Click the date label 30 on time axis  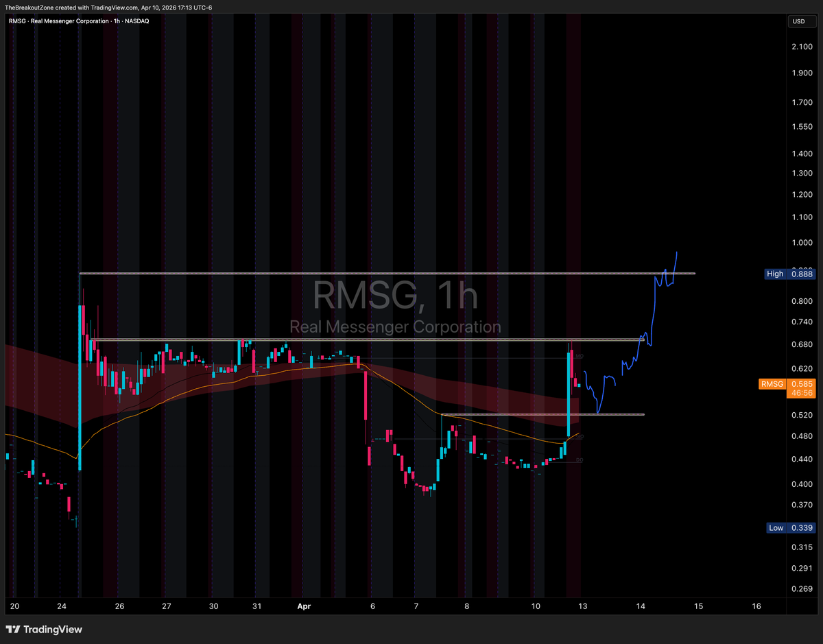(214, 606)
